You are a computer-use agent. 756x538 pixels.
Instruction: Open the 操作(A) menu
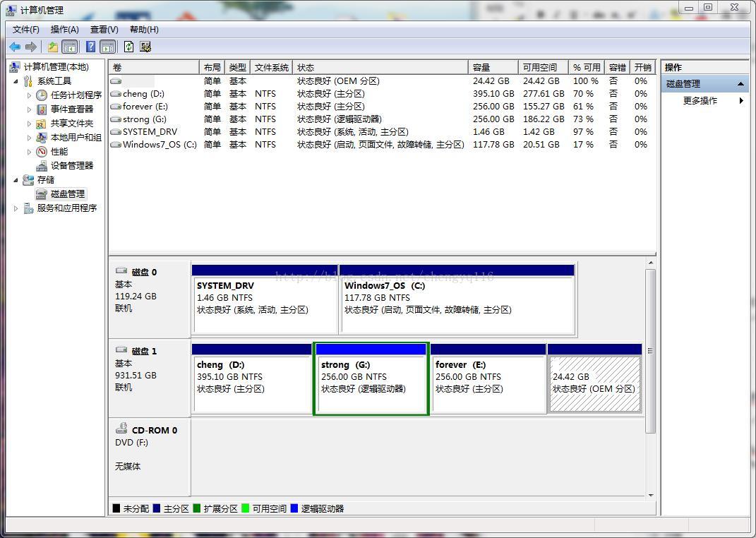[x=65, y=30]
